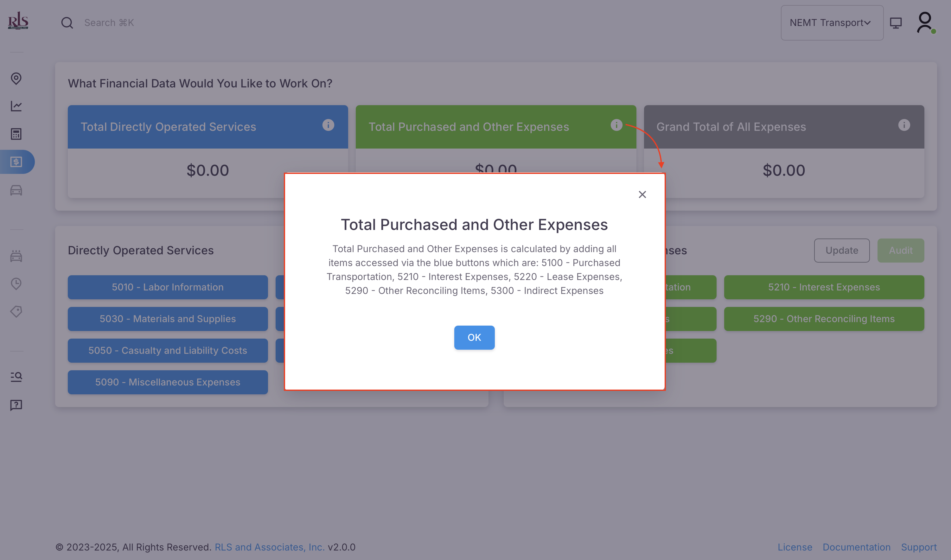
Task: Open the line chart sidebar icon
Action: coord(16,106)
